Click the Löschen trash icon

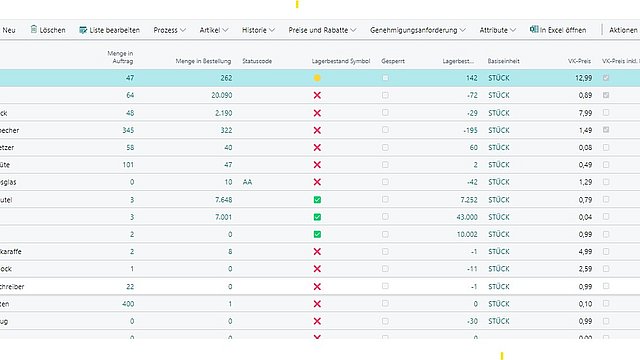34,29
